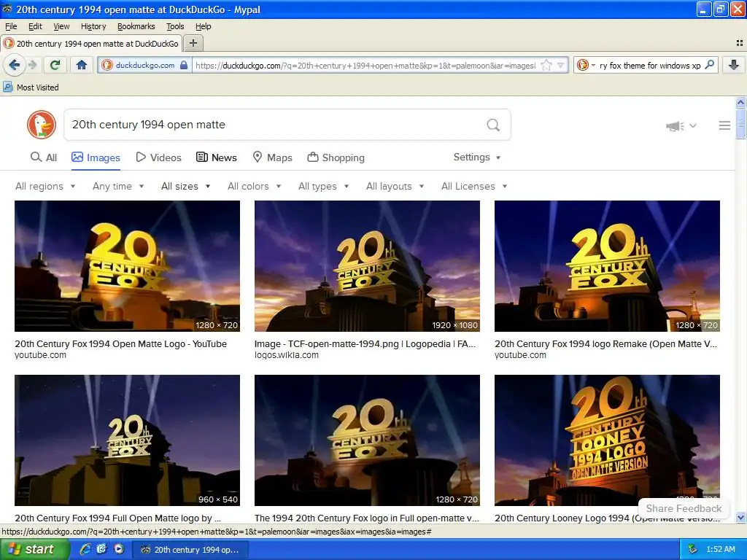Viewport: 747px width, 560px height.
Task: Open the History menu
Action: (x=93, y=26)
